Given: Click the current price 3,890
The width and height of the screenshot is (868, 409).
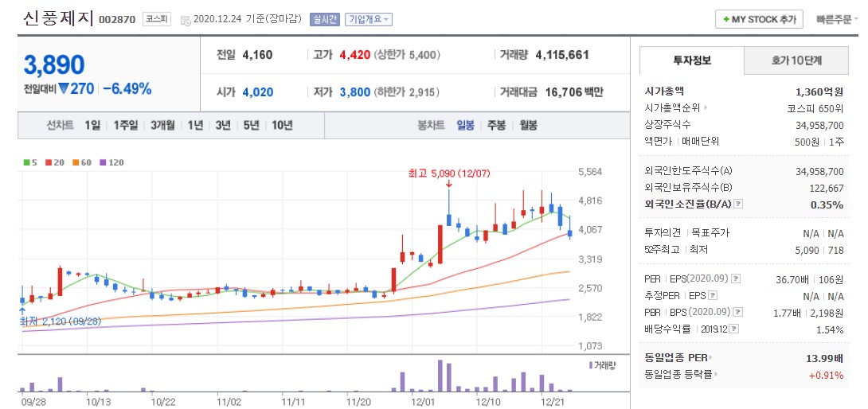Looking at the screenshot, I should (53, 64).
